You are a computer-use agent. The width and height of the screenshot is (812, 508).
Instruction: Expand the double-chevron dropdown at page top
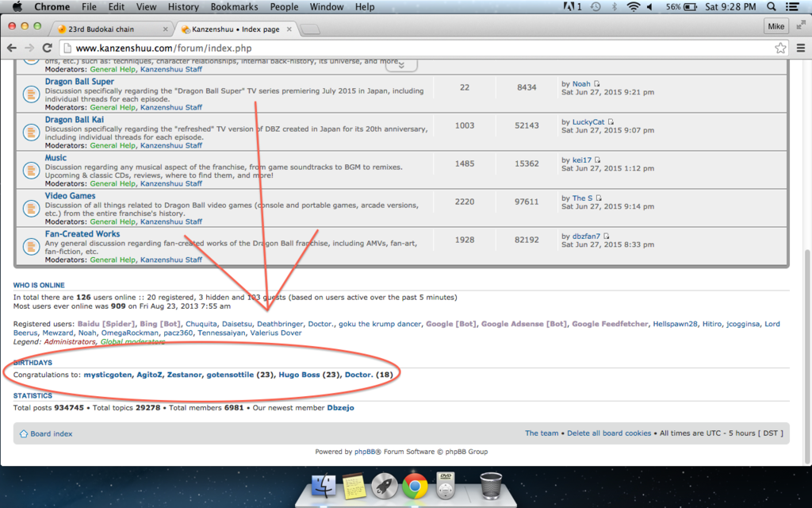[401, 64]
